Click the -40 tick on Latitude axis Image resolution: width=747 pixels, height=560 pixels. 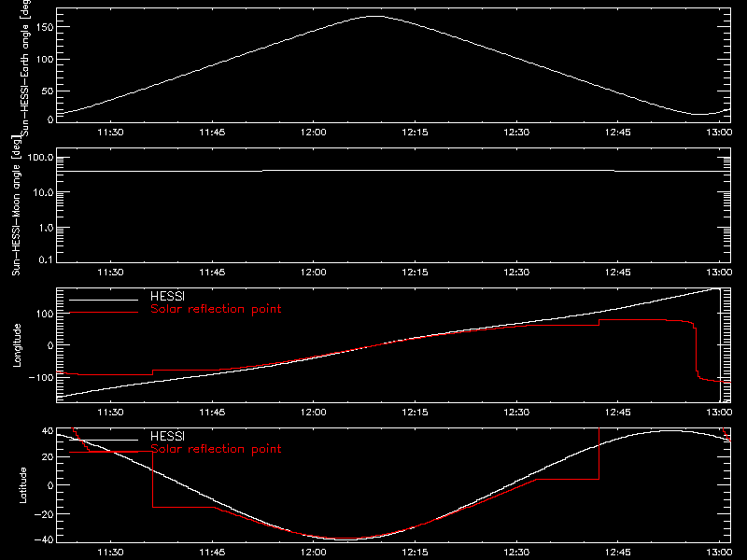coord(44,539)
